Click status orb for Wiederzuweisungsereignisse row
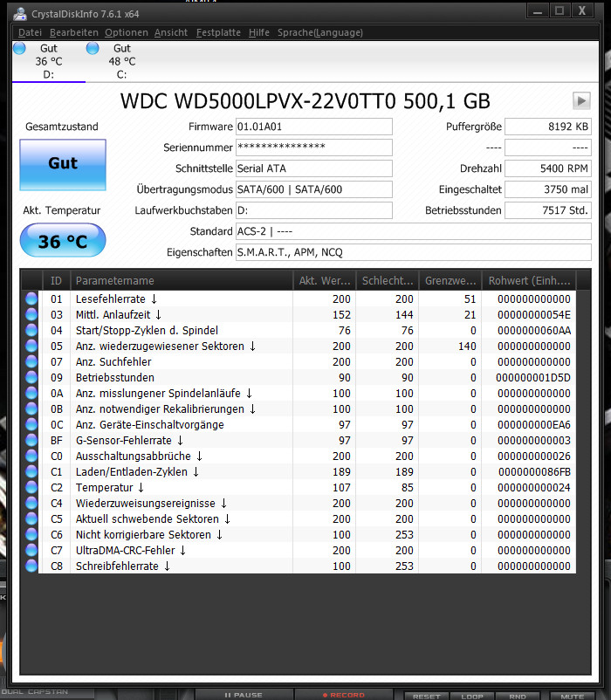Viewport: 611px width, 700px height. pyautogui.click(x=31, y=503)
